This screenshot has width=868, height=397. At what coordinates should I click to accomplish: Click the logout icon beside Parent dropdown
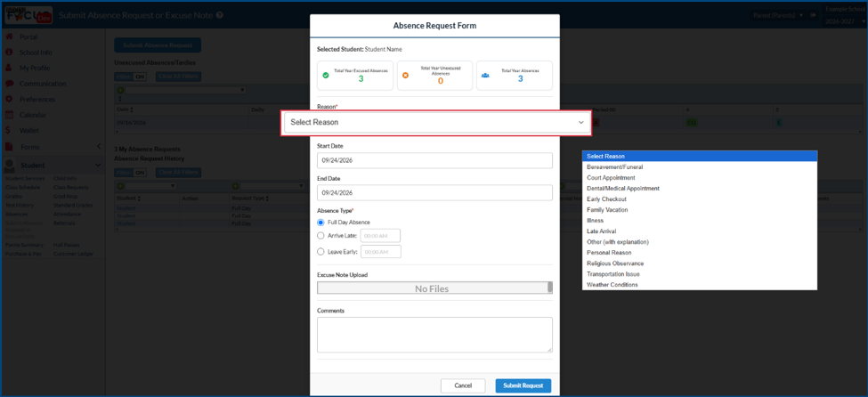(x=813, y=15)
